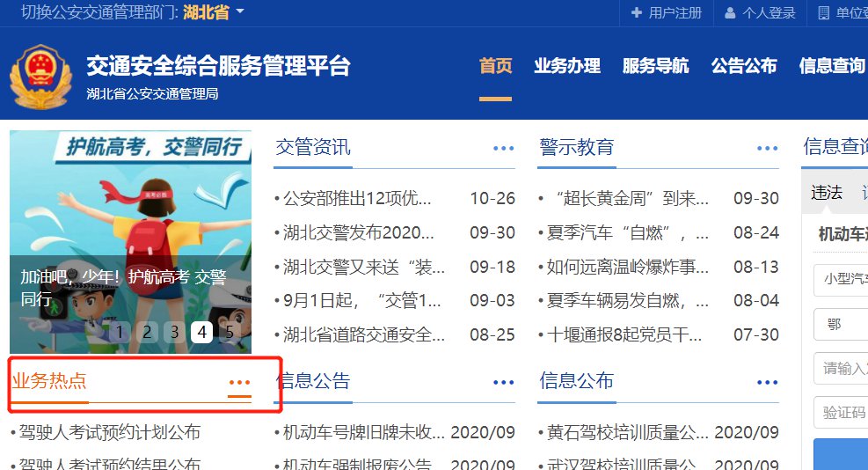868x470 pixels.
Task: Open 个人登录 login link
Action: point(769,12)
